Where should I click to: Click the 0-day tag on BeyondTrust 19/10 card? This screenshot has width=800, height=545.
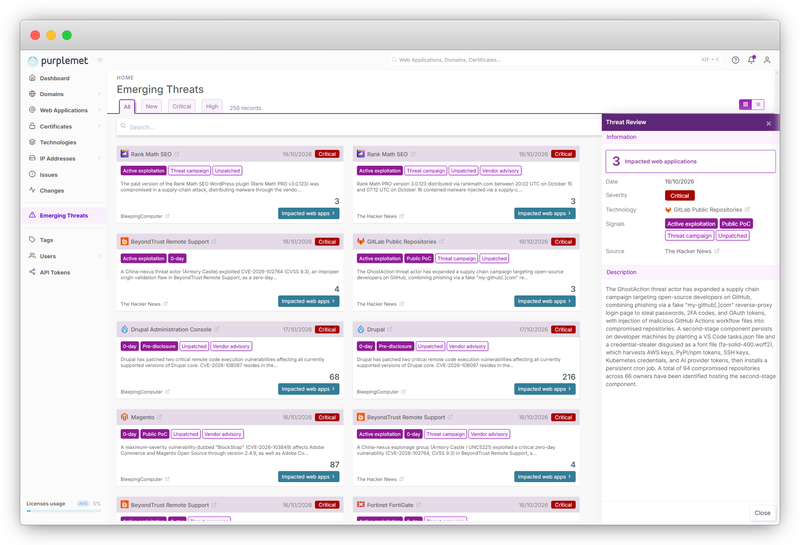coord(177,258)
